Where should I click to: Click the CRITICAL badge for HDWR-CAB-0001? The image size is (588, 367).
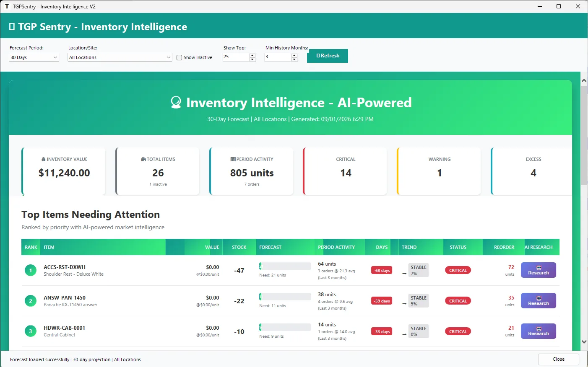click(458, 331)
